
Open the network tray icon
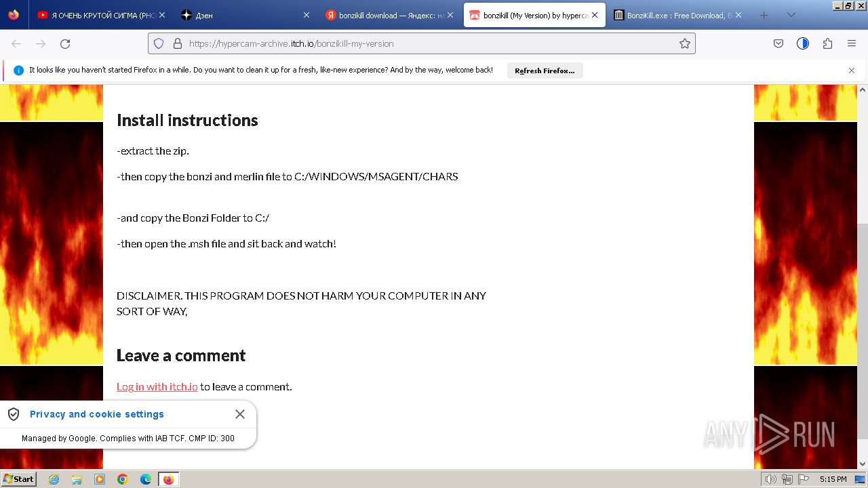[786, 479]
